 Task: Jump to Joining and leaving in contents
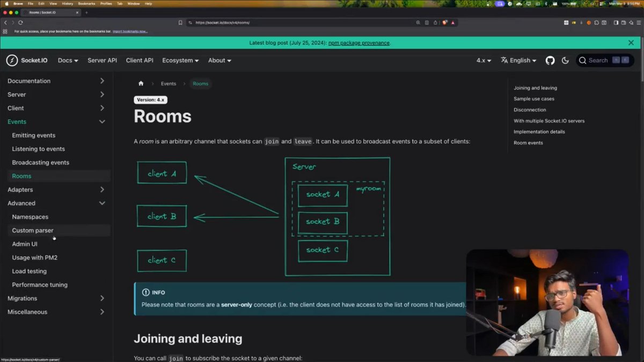click(x=535, y=88)
